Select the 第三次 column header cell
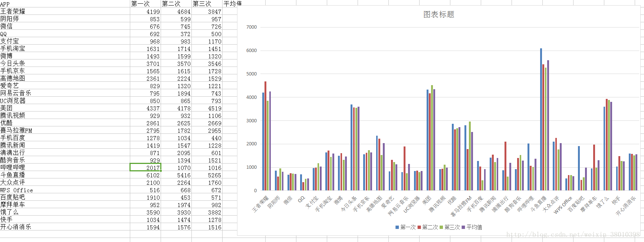This screenshot has width=644, height=242. (x=207, y=4)
